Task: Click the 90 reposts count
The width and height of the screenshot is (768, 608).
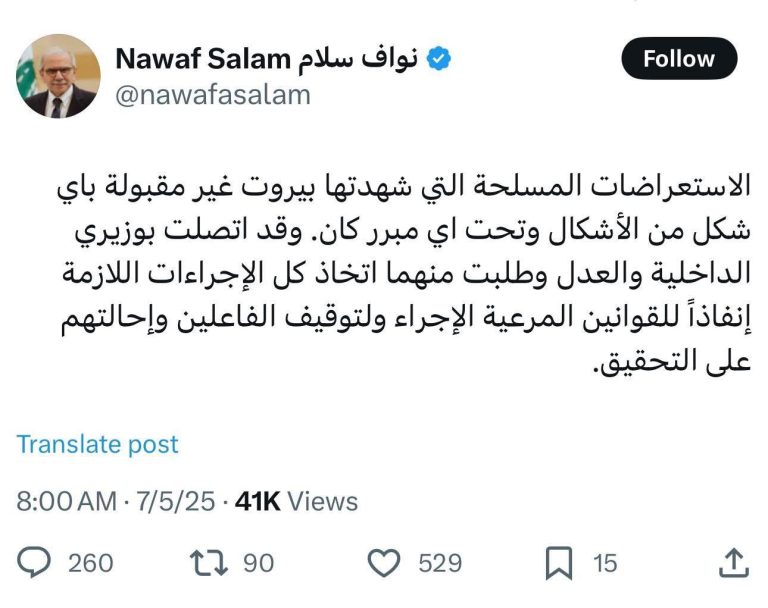Action: (x=259, y=563)
